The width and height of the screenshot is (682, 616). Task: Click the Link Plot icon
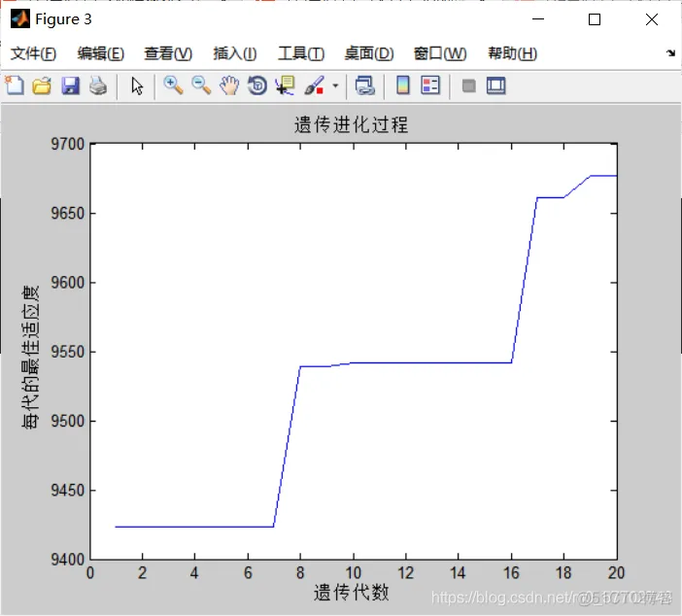pyautogui.click(x=365, y=86)
